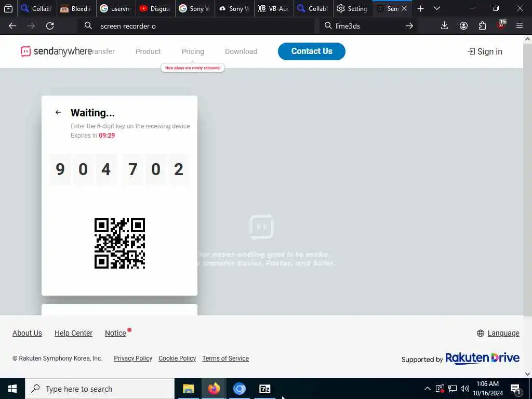Screen dimensions: 532x399
Task: Open the Firefox account icon
Action: [x=463, y=26]
